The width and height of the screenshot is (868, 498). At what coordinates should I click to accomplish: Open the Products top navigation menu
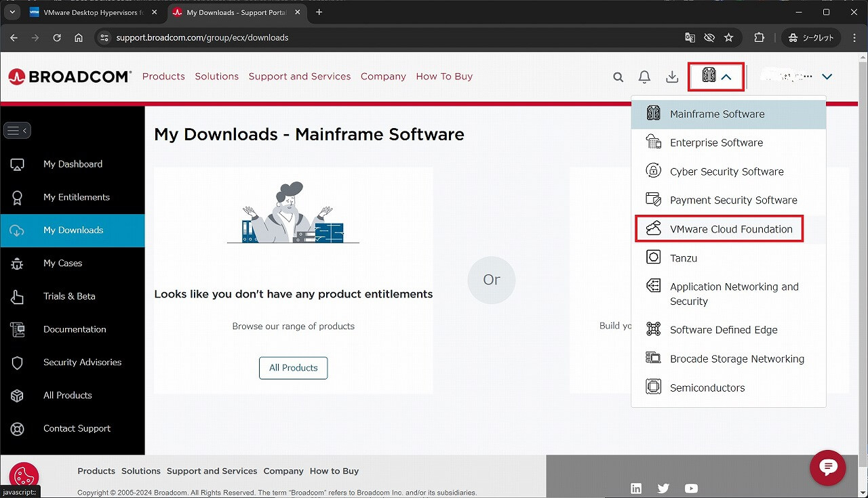pos(163,77)
